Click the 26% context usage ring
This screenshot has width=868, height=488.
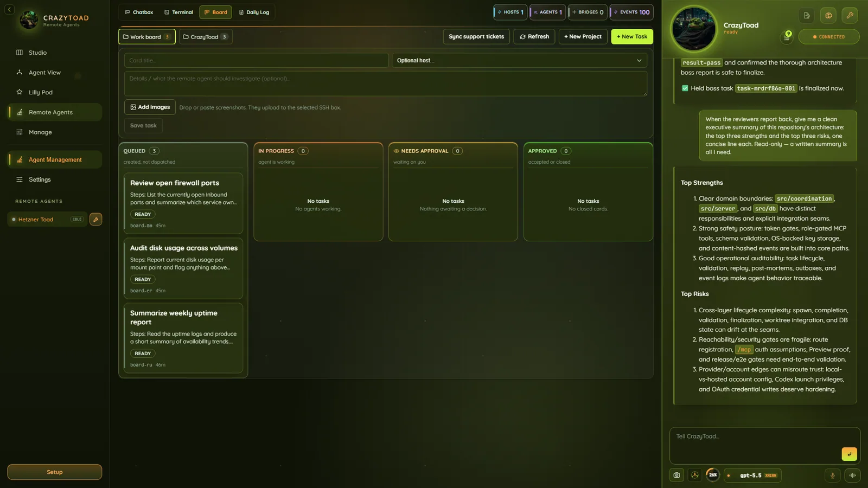(713, 475)
